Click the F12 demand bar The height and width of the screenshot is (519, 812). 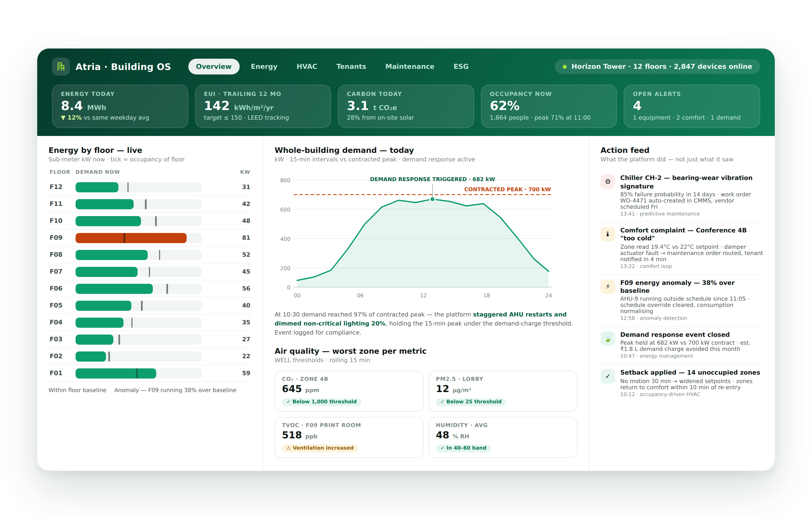click(97, 187)
